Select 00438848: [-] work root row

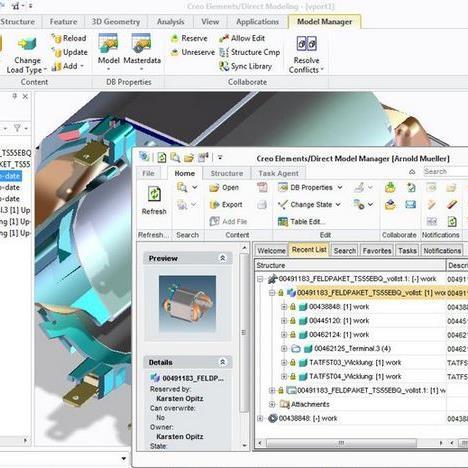coord(308,418)
